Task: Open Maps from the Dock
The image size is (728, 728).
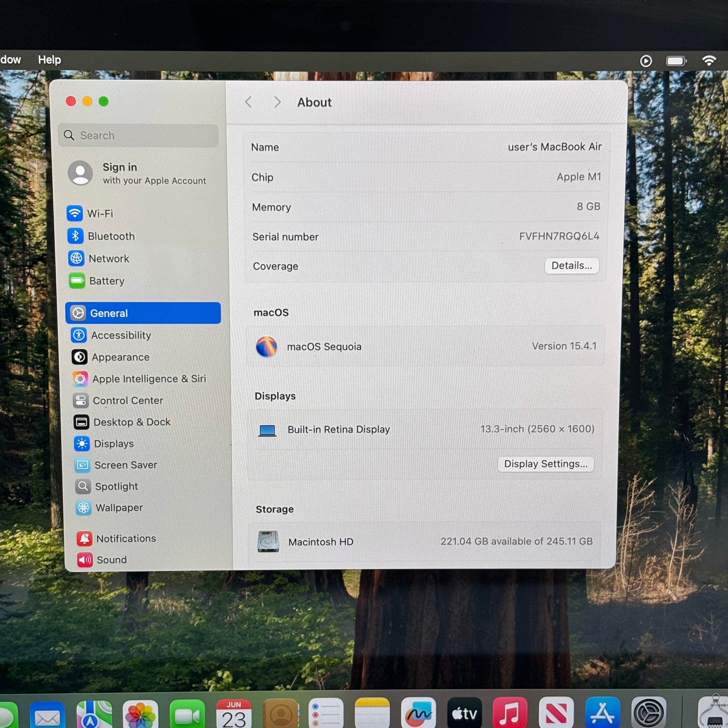Action: tap(94, 714)
